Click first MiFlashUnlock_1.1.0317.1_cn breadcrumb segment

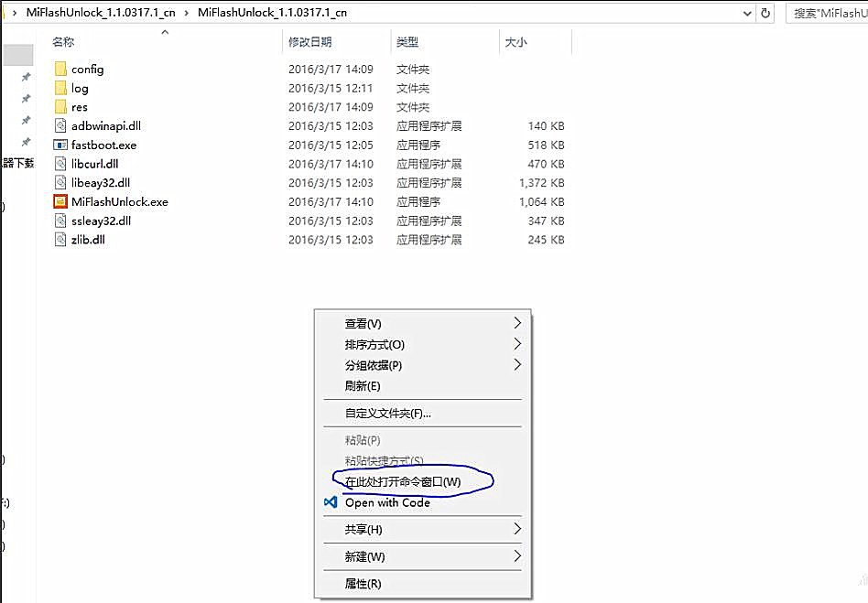pyautogui.click(x=101, y=13)
